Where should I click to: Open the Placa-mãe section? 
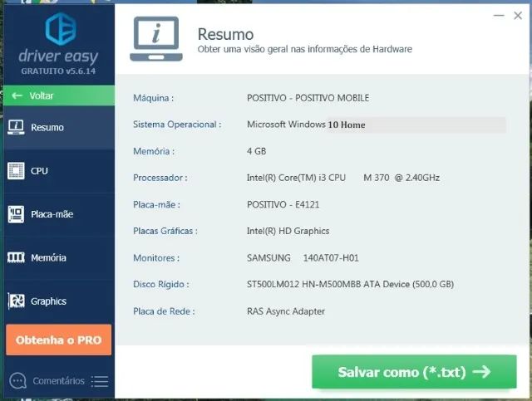(x=59, y=214)
